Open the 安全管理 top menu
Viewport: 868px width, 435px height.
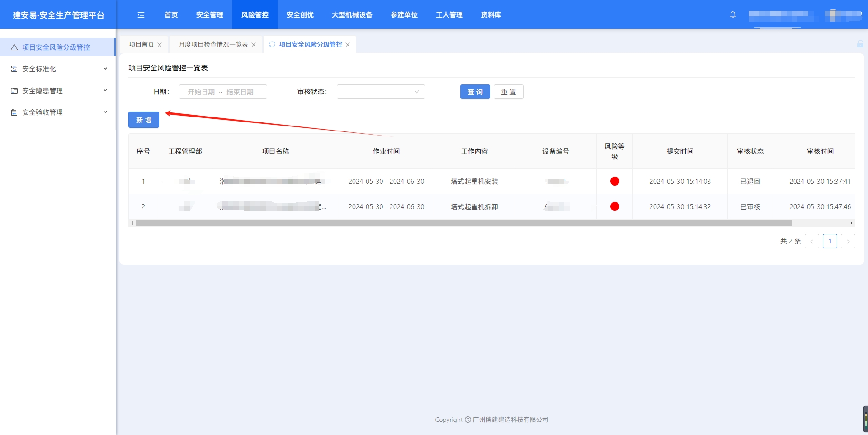(x=209, y=15)
